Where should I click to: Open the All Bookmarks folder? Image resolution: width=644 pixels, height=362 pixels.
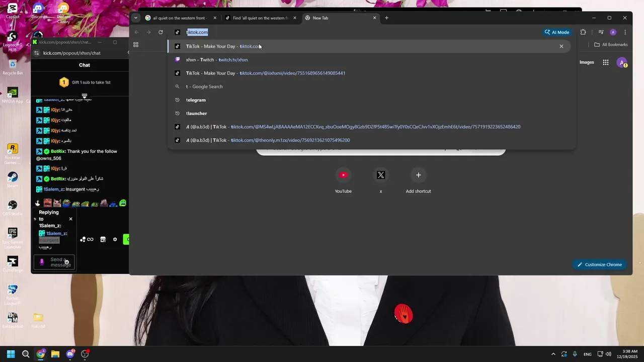tap(611, 45)
